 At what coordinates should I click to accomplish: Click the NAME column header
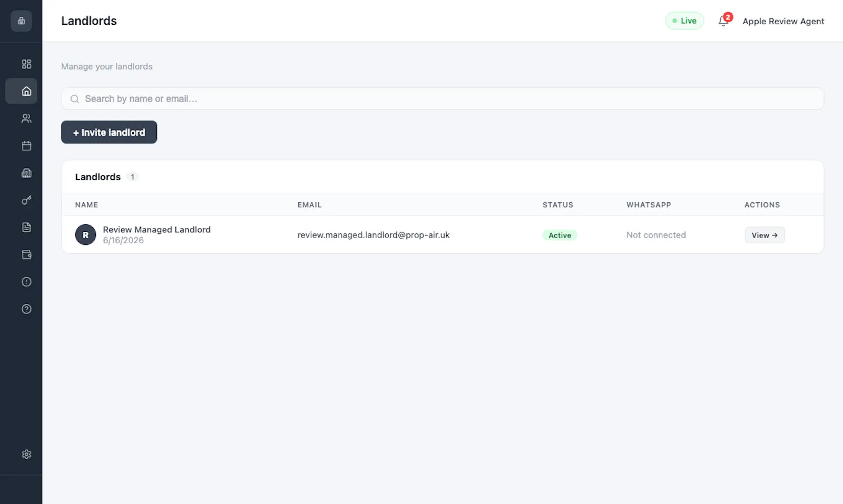[x=86, y=205]
